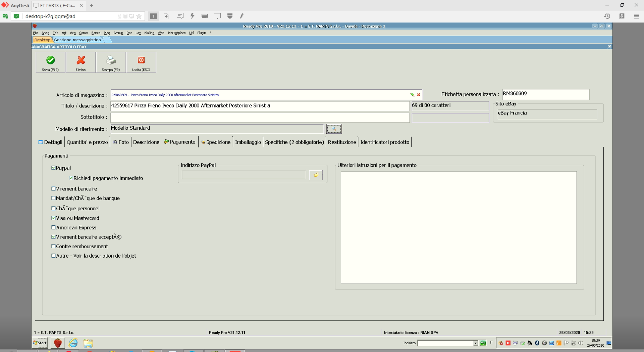Switch to the Quantita' e prezzo tab

(87, 142)
